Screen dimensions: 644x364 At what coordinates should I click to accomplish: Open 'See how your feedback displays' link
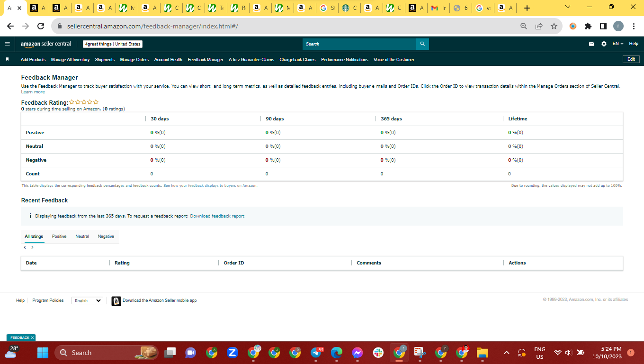(x=210, y=186)
